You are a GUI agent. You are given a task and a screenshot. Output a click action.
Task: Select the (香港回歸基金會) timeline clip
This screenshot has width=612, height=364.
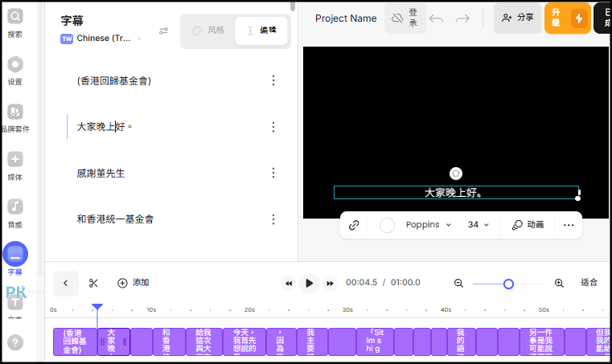click(75, 342)
